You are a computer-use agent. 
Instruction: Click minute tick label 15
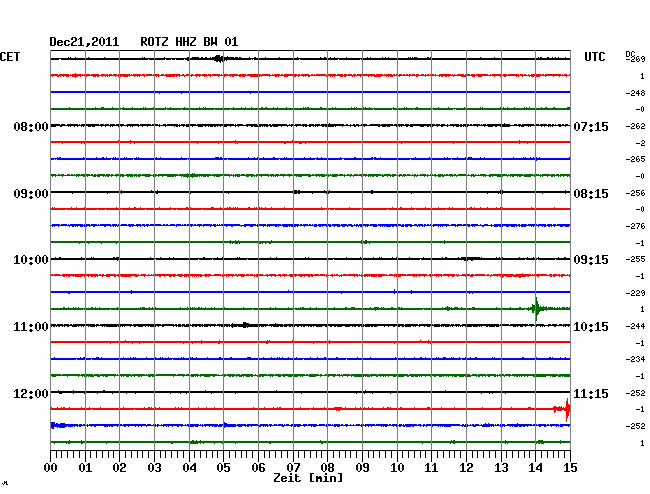570,468
